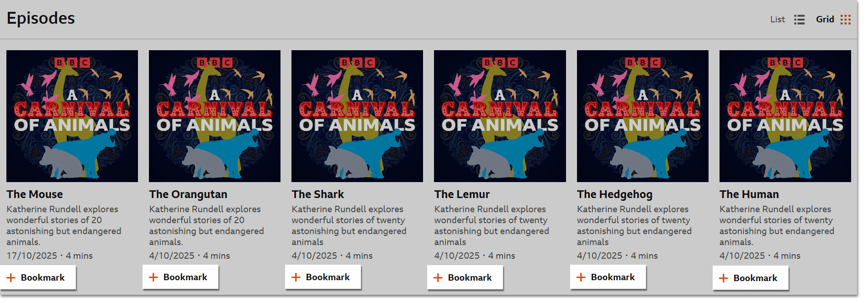Open The Human episode title
The height and width of the screenshot is (303, 868).
[749, 194]
